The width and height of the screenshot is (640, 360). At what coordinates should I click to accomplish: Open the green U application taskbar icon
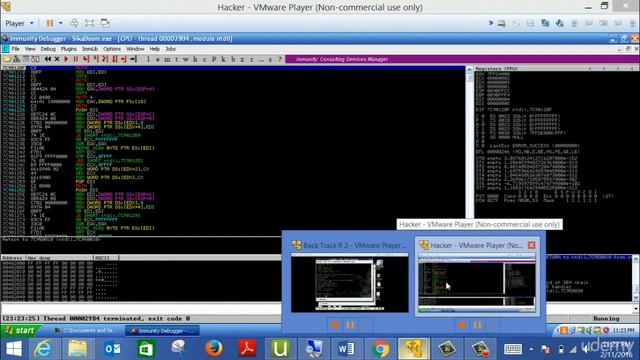(280, 349)
